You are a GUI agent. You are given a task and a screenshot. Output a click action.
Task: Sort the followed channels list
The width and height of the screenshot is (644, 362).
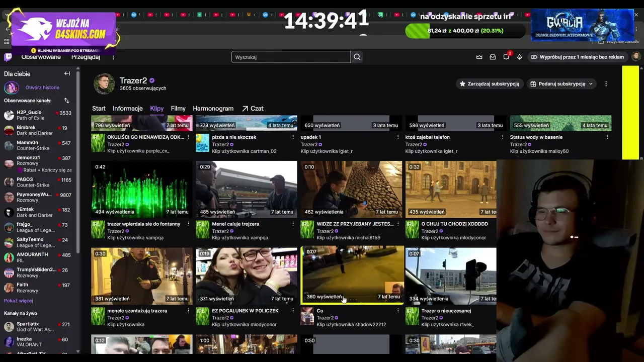click(x=66, y=101)
